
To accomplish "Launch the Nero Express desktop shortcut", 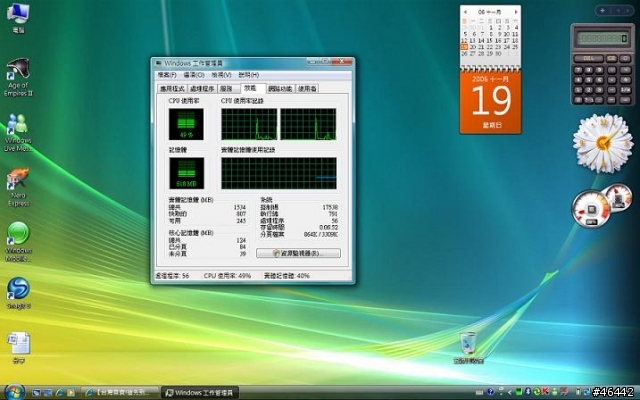I will 18,187.
